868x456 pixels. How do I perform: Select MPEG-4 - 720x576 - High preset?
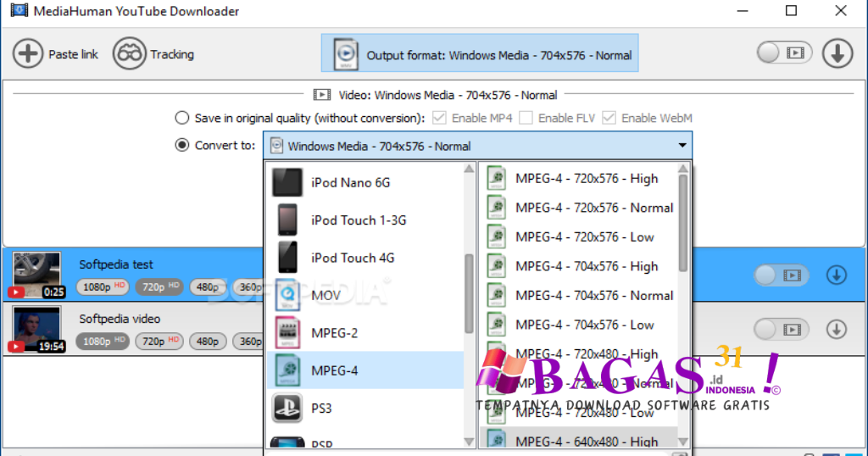579,179
